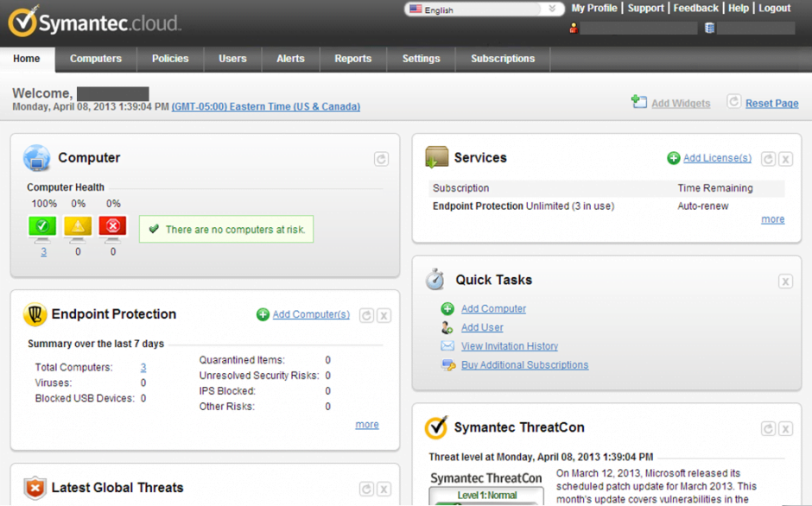Open View Invitation History
The image size is (812, 506).
[509, 345]
